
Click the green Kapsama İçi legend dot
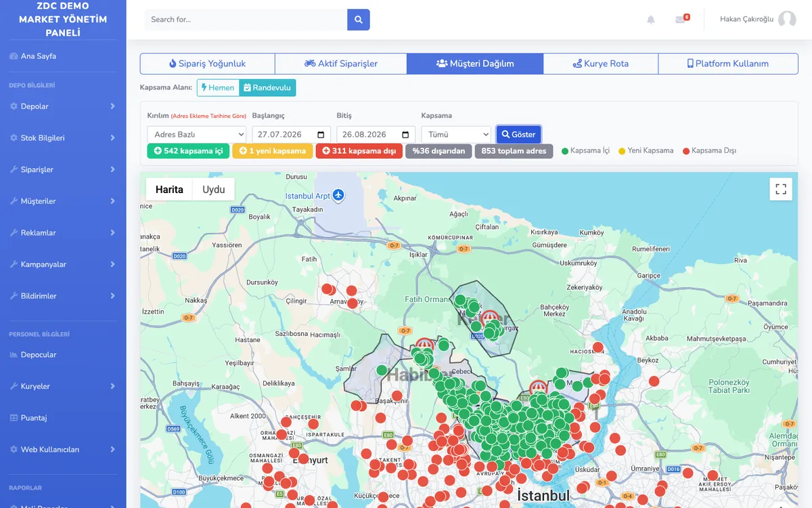point(565,151)
